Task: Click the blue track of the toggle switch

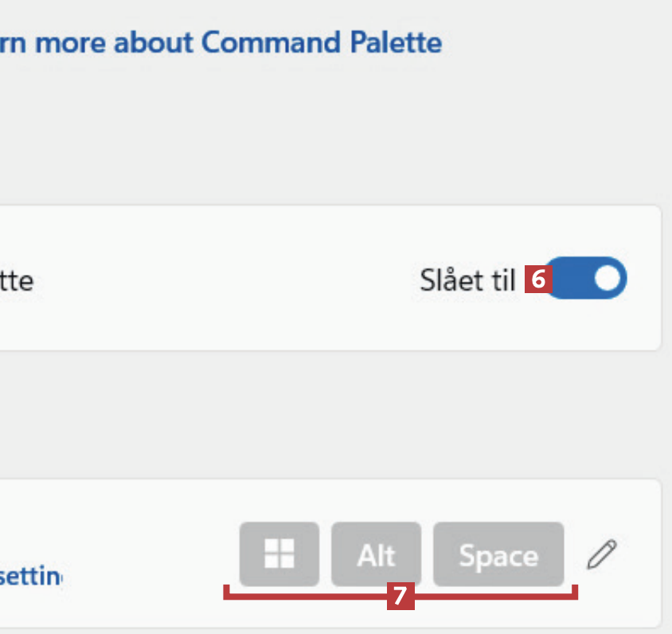Action: 569,278
